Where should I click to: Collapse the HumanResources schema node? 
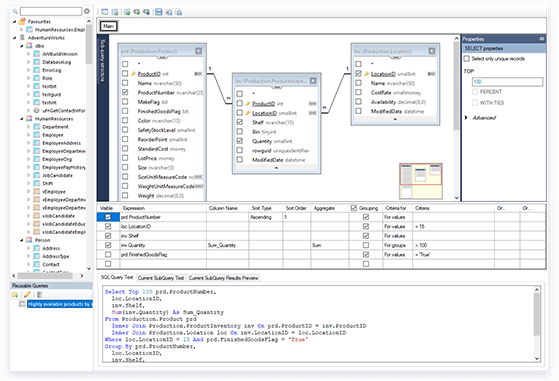click(x=22, y=119)
